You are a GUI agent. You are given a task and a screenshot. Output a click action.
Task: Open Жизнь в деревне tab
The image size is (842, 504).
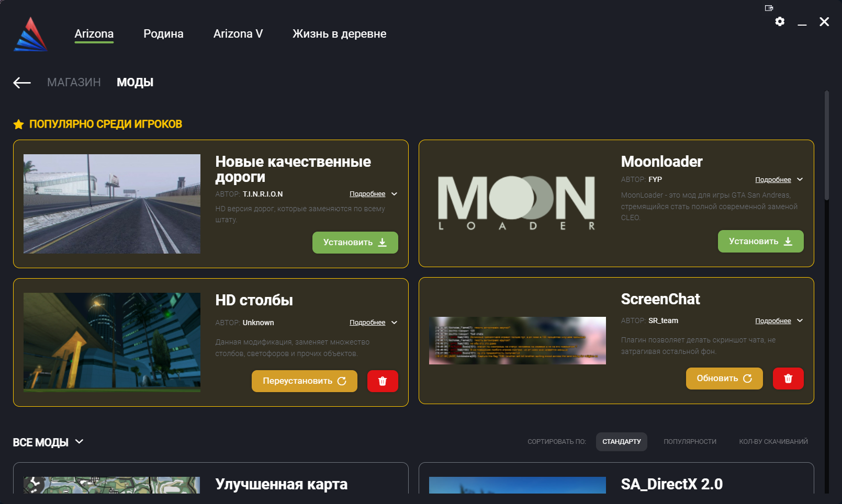click(x=339, y=34)
